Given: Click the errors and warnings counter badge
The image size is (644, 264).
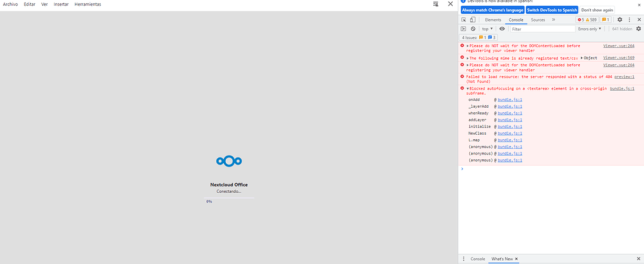Looking at the screenshot, I should (x=587, y=20).
